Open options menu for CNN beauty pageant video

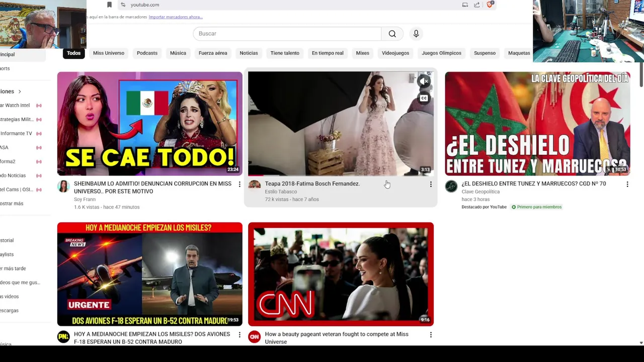pos(431,335)
